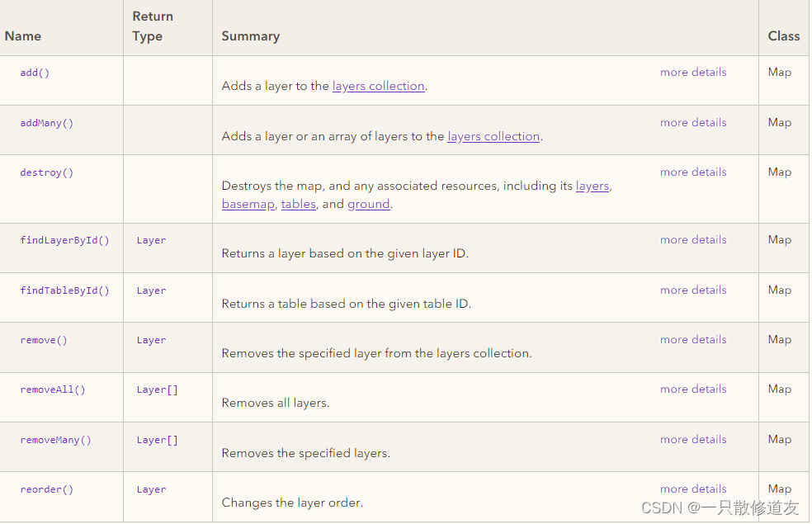Screen dimensions: 812x524
Task: Click the destroy() method name
Action: (x=46, y=172)
